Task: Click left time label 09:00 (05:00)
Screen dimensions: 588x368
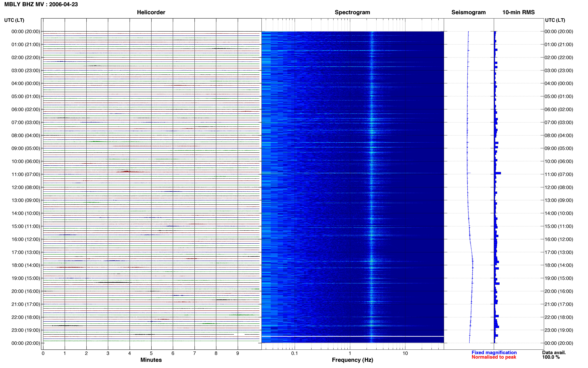Action: tap(26, 148)
